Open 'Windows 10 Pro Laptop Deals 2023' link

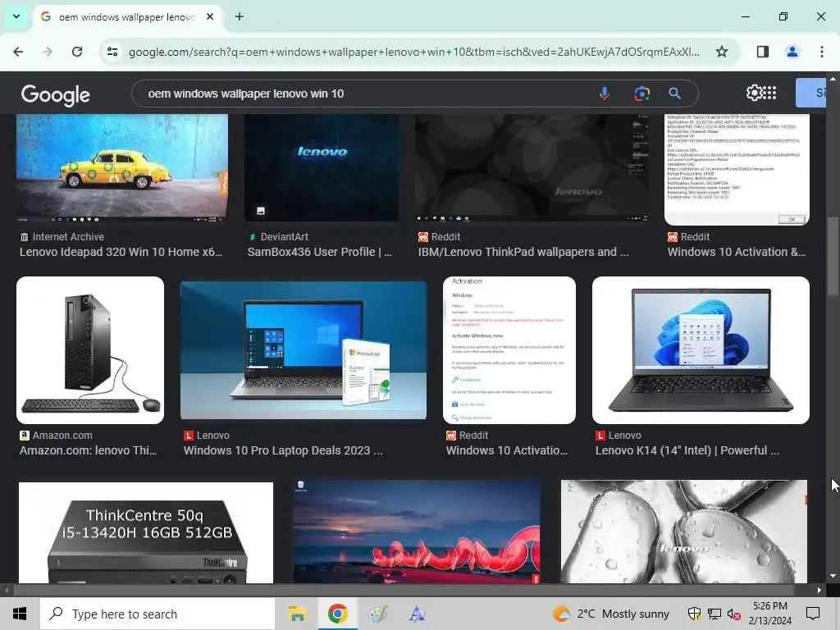point(283,450)
